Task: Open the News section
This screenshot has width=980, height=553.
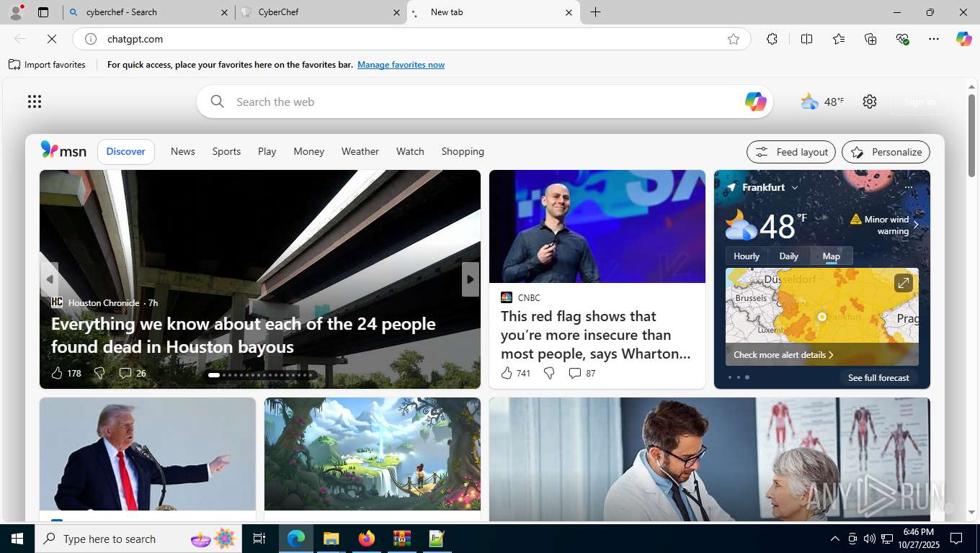Action: 183,151
